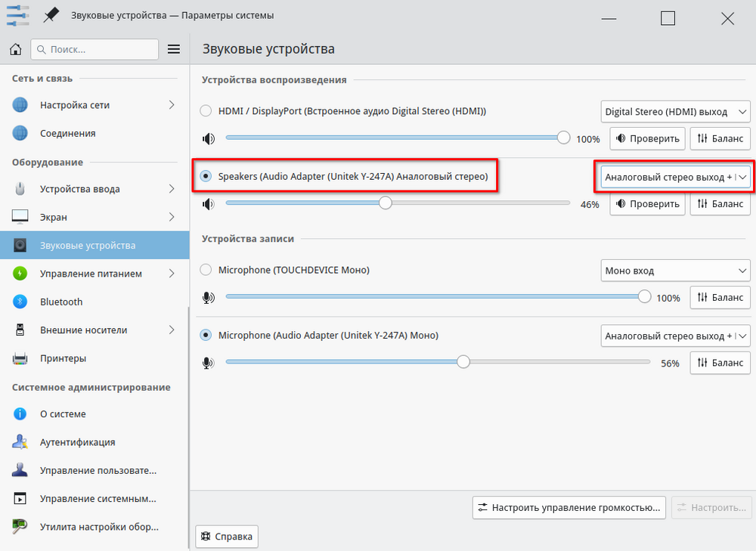
Task: Open the hamburger menu next to search
Action: pyautogui.click(x=174, y=49)
